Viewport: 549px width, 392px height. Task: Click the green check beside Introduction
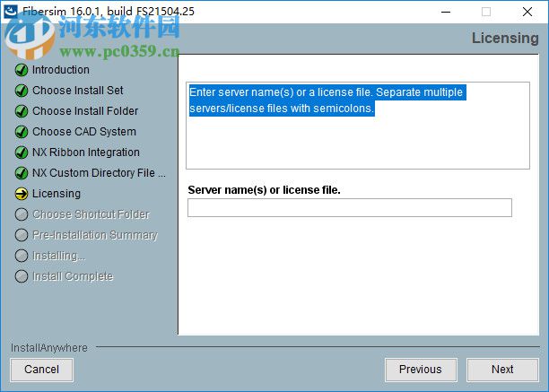click(22, 70)
